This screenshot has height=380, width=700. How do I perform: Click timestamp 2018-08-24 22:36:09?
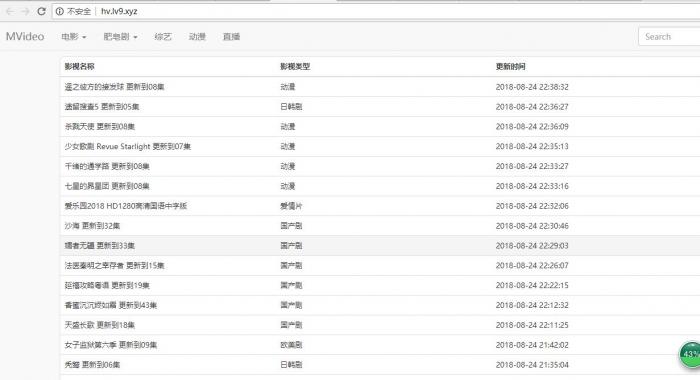tap(532, 126)
